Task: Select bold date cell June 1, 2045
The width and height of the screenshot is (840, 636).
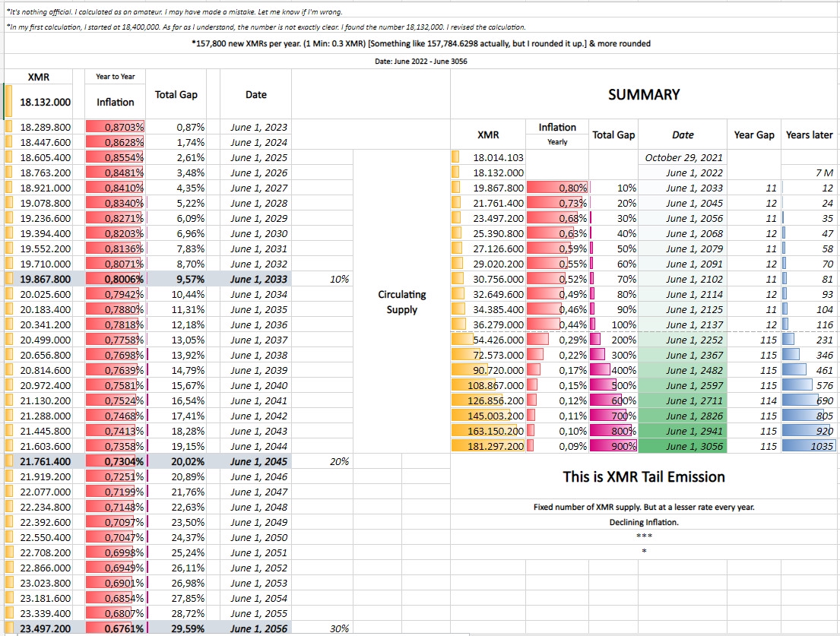Action: click(x=256, y=461)
